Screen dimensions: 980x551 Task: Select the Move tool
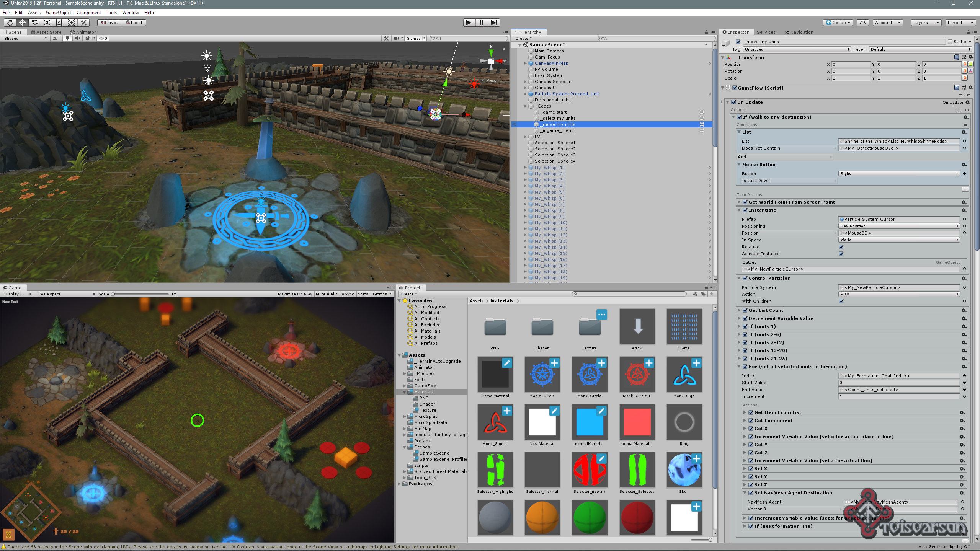click(x=22, y=23)
